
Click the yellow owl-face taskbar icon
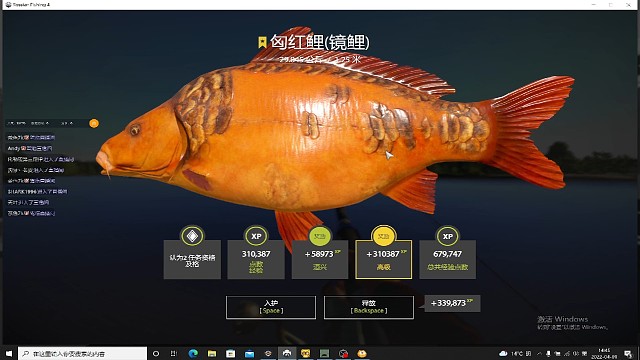pos(305,353)
